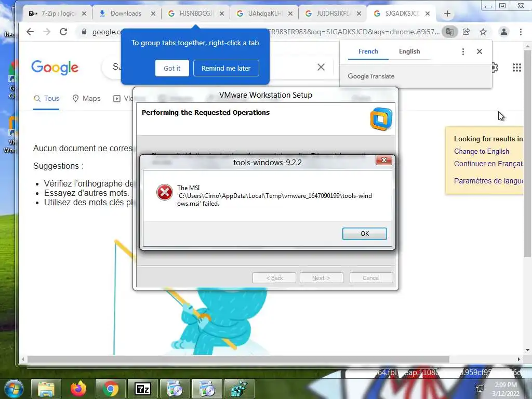This screenshot has width=532, height=399.
Task: Open the Chrome profile icon
Action: [x=504, y=32]
